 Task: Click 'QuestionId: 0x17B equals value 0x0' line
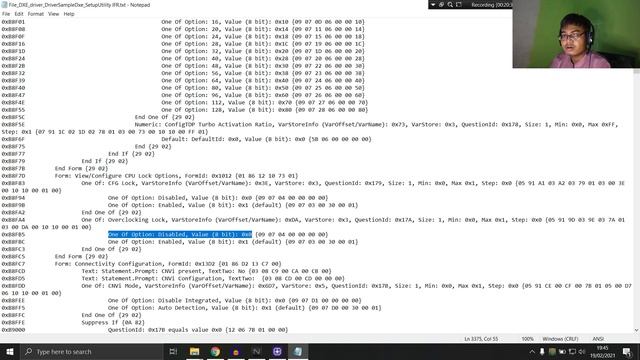[x=198, y=330]
